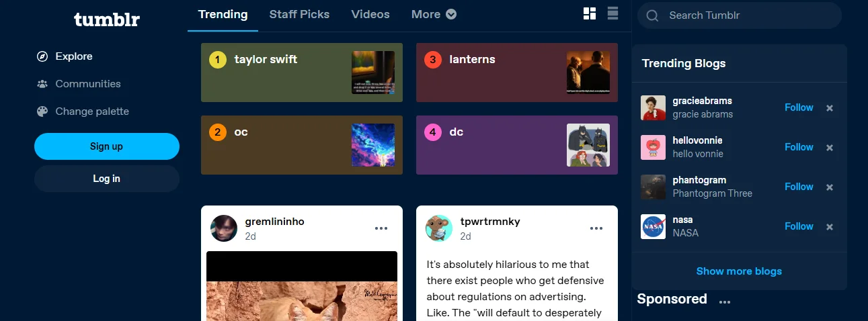Click tpwrtrmnky avatar
The width and height of the screenshot is (868, 321).
(439, 228)
